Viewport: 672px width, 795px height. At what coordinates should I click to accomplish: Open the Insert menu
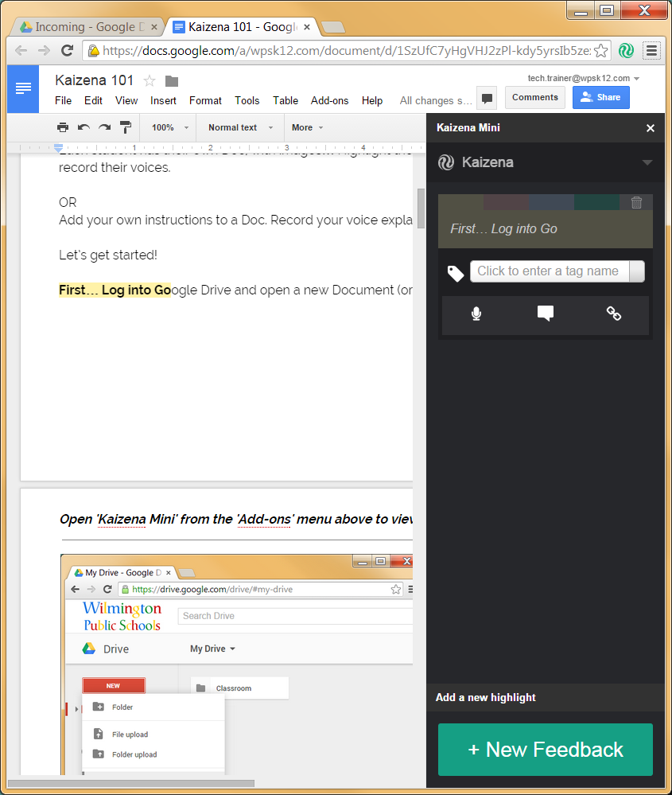(163, 101)
